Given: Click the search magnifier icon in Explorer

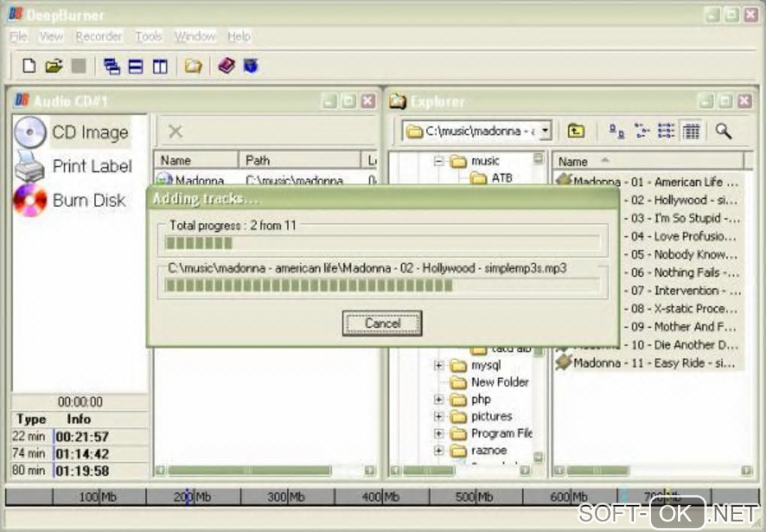Looking at the screenshot, I should [723, 131].
